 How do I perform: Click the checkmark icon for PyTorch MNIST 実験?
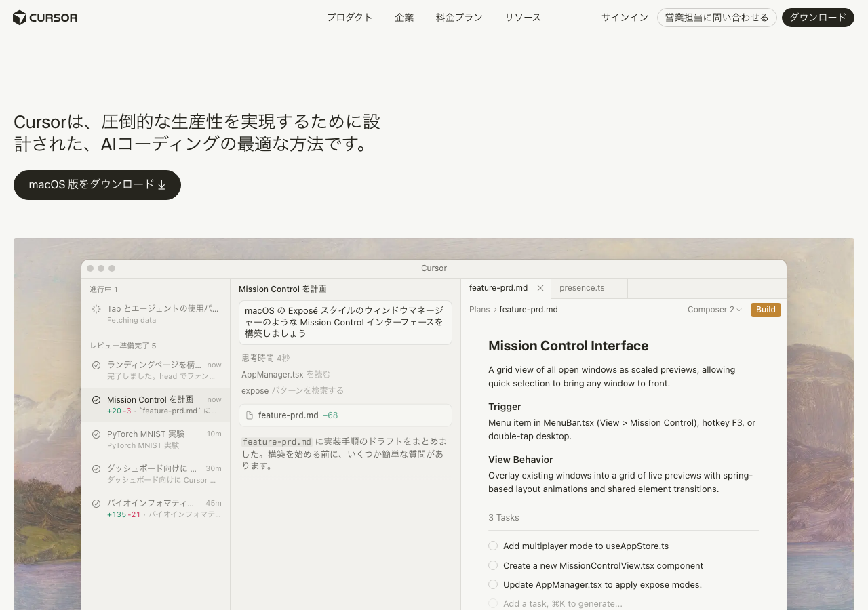[96, 434]
